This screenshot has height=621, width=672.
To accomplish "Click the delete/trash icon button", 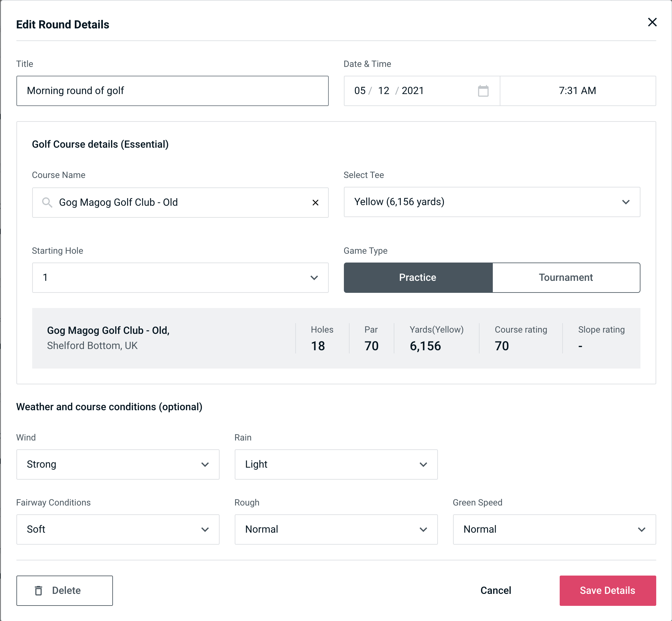I will point(40,590).
